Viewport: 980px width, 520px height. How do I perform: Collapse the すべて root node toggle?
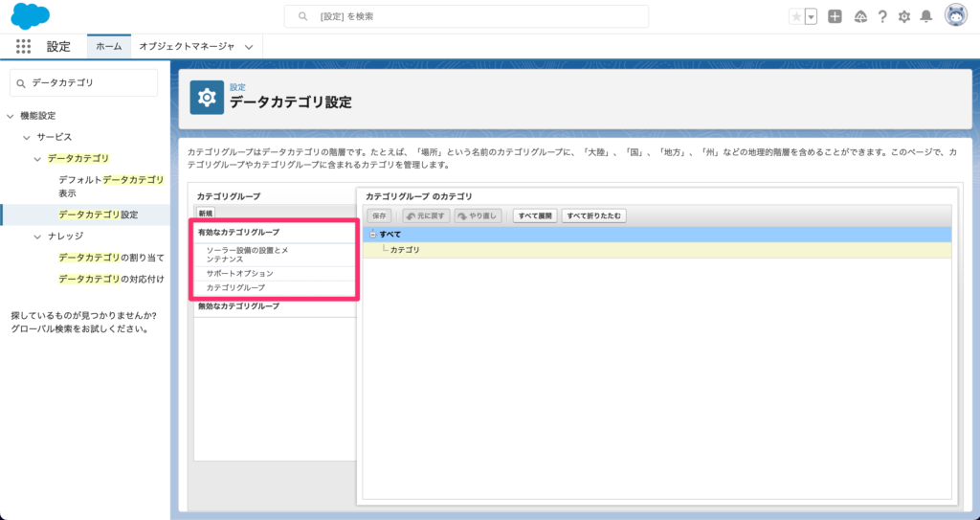[372, 235]
